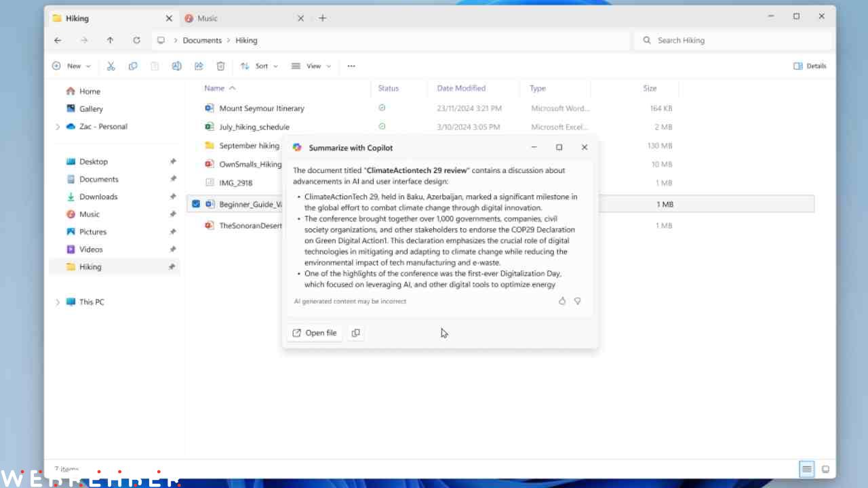Sort by Date Modified column header

[x=461, y=88]
